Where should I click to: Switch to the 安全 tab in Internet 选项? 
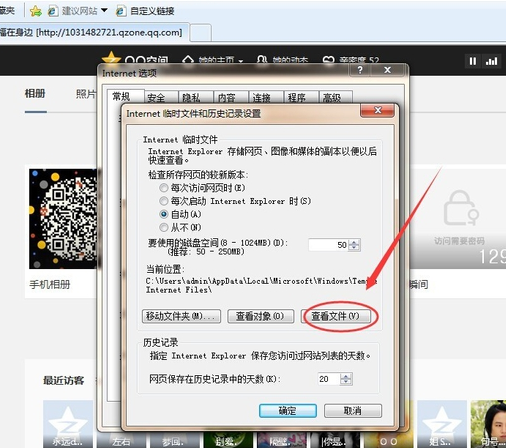click(161, 97)
